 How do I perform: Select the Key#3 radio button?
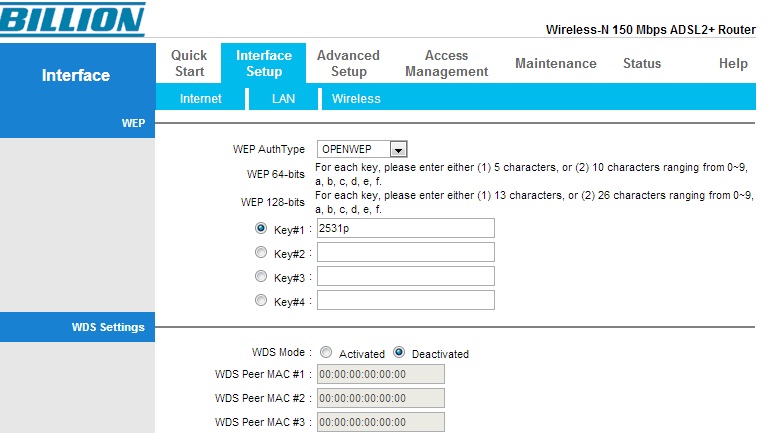262,276
